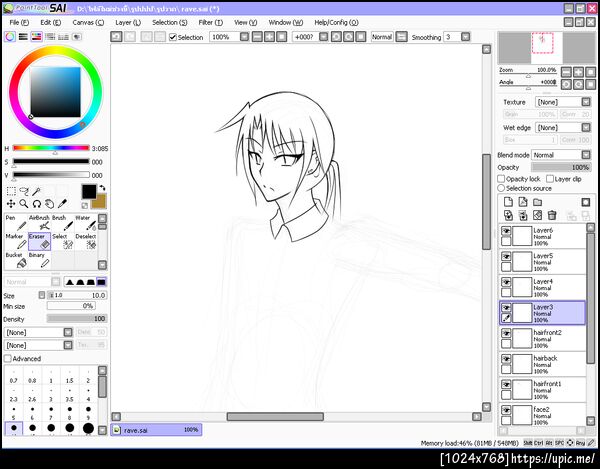Enable the Advanced brush settings checkbox
This screenshot has width=600, height=469.
click(8, 358)
